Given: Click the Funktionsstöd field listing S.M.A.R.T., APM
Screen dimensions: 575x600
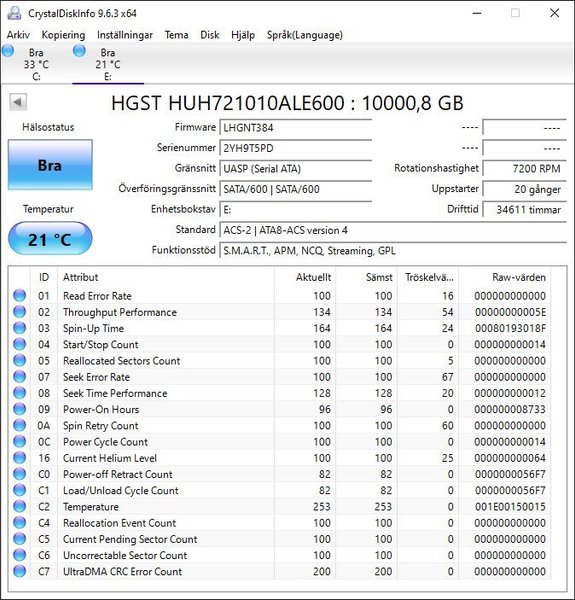Looking at the screenshot, I should point(393,251).
